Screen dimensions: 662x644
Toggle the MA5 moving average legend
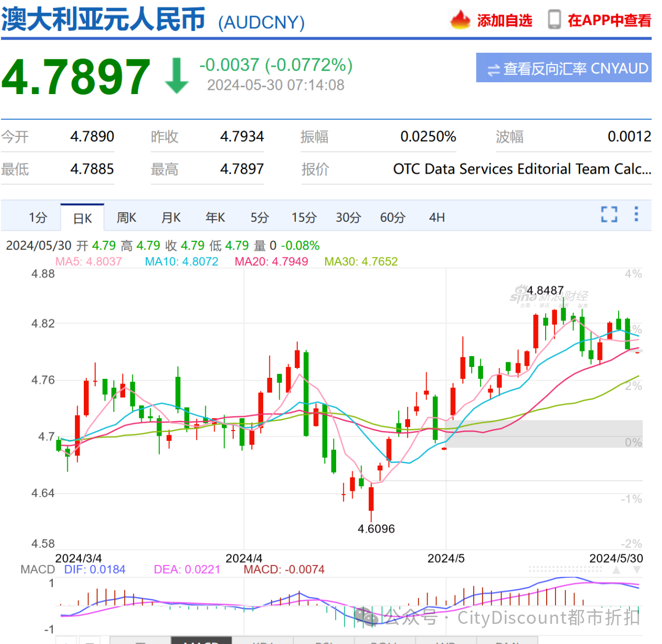88,262
